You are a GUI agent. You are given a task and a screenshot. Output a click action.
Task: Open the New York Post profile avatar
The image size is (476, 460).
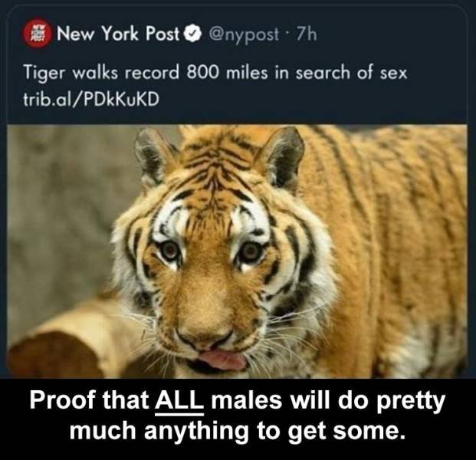[x=38, y=33]
